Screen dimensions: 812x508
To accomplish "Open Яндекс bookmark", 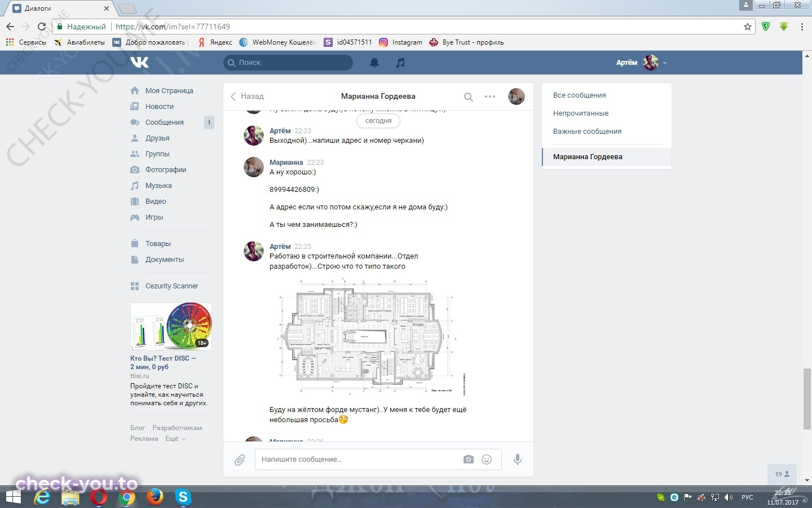I will [215, 42].
